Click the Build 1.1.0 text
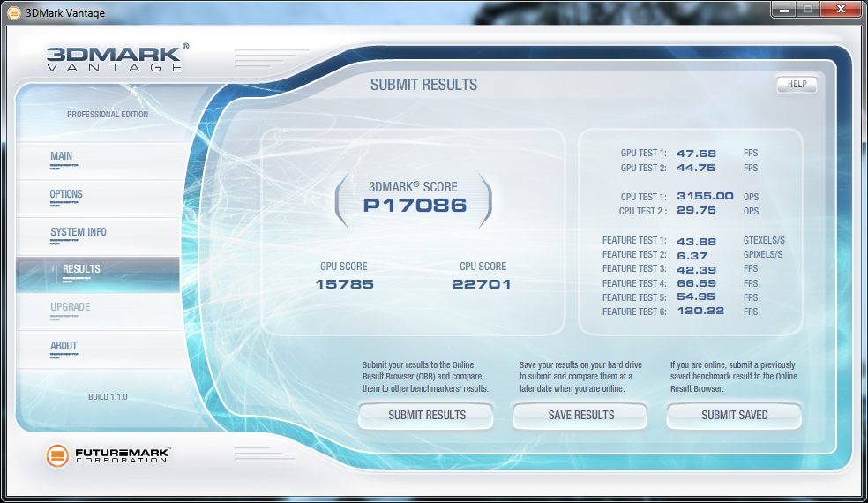Screen dimensions: 868x503 point(108,396)
